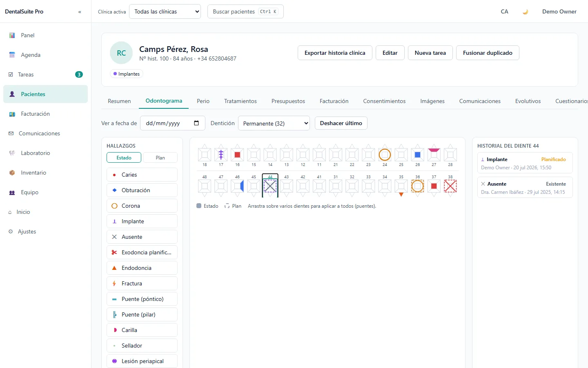Create a Nueva tarea
This screenshot has height=368, width=588.
[430, 53]
